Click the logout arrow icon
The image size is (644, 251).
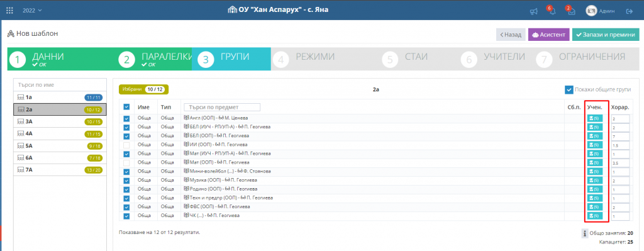click(x=629, y=11)
